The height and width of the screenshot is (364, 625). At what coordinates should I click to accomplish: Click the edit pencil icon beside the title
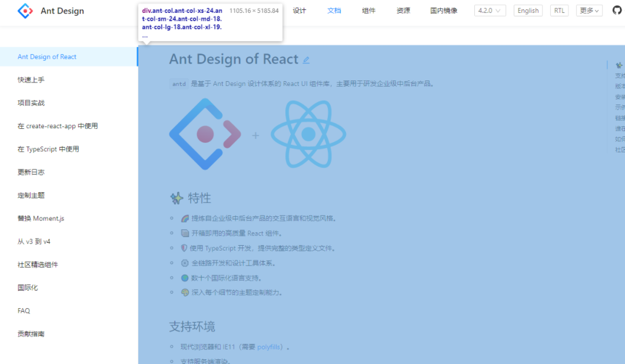306,60
